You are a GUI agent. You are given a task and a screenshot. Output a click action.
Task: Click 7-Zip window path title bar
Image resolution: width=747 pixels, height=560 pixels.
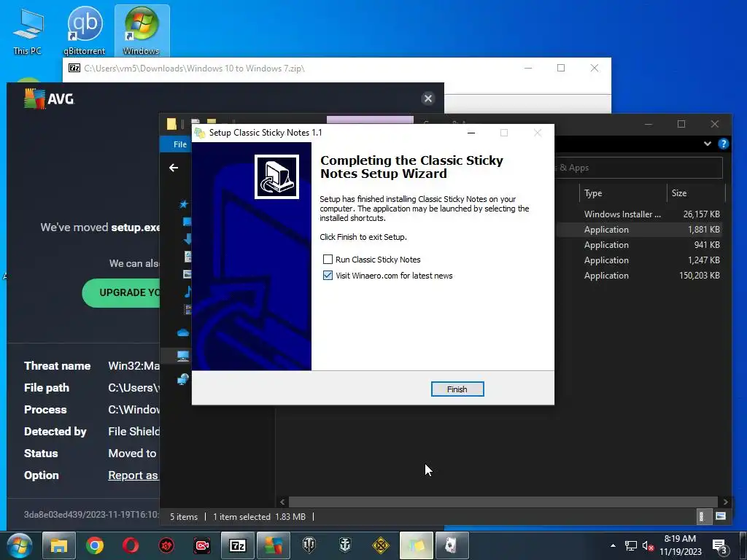(x=194, y=68)
